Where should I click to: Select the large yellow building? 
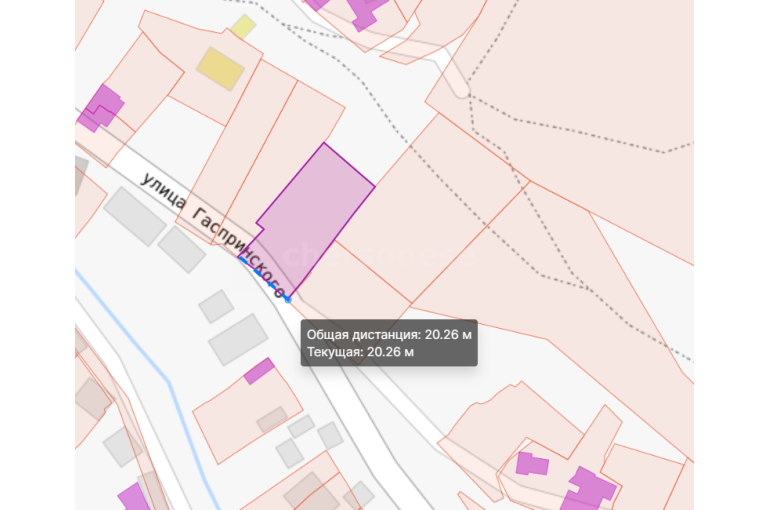pyautogui.click(x=220, y=67)
